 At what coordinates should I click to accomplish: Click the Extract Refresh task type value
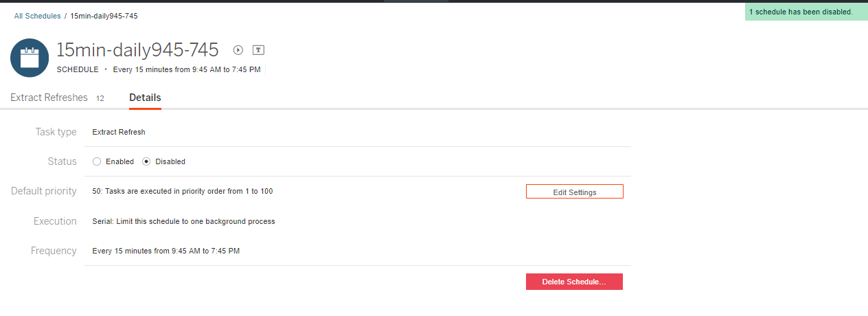point(119,132)
